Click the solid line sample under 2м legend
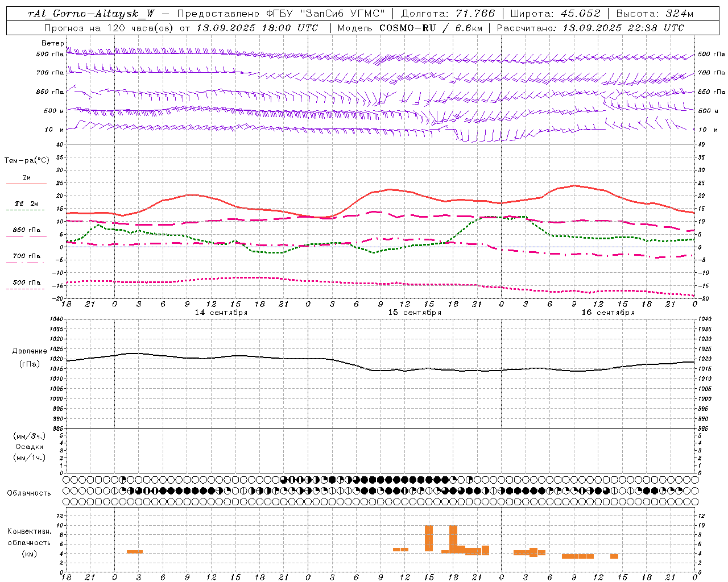728x582 pixels. tap(26, 184)
